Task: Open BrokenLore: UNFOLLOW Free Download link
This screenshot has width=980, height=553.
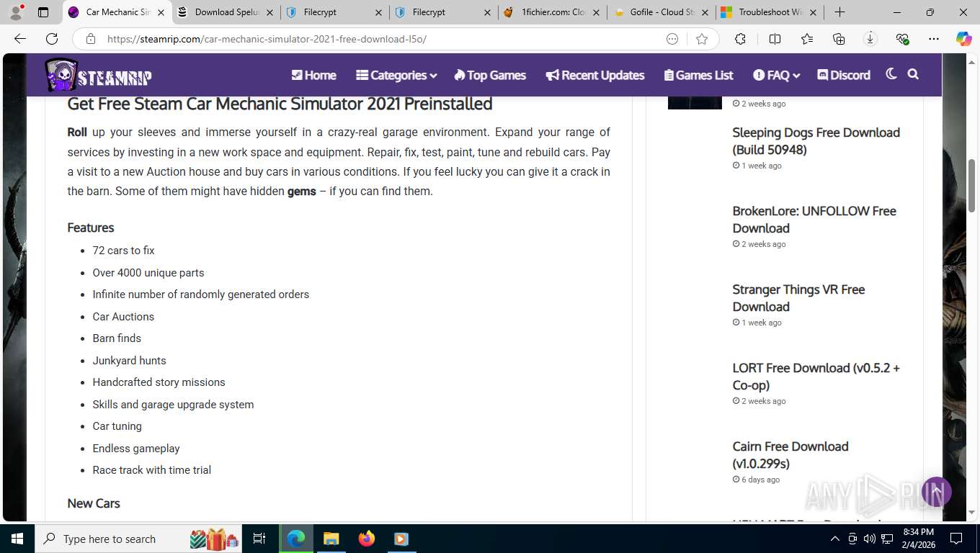Action: click(x=814, y=220)
